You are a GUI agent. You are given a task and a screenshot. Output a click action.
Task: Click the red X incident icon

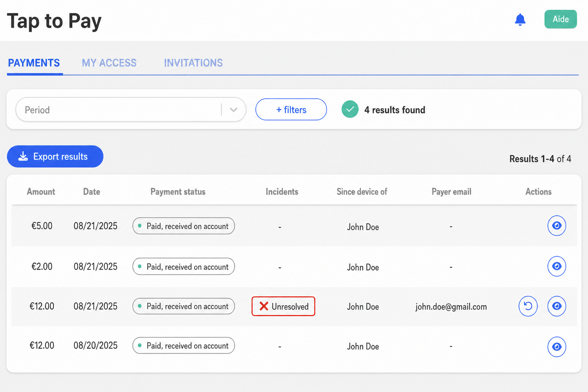(264, 306)
